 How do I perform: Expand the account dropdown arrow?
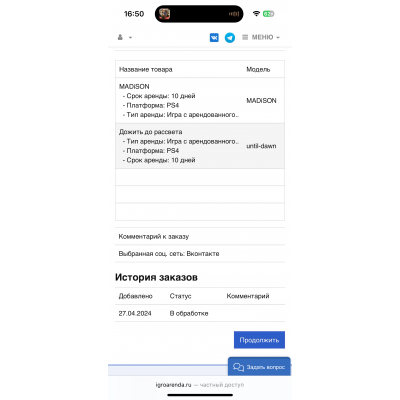[130, 37]
